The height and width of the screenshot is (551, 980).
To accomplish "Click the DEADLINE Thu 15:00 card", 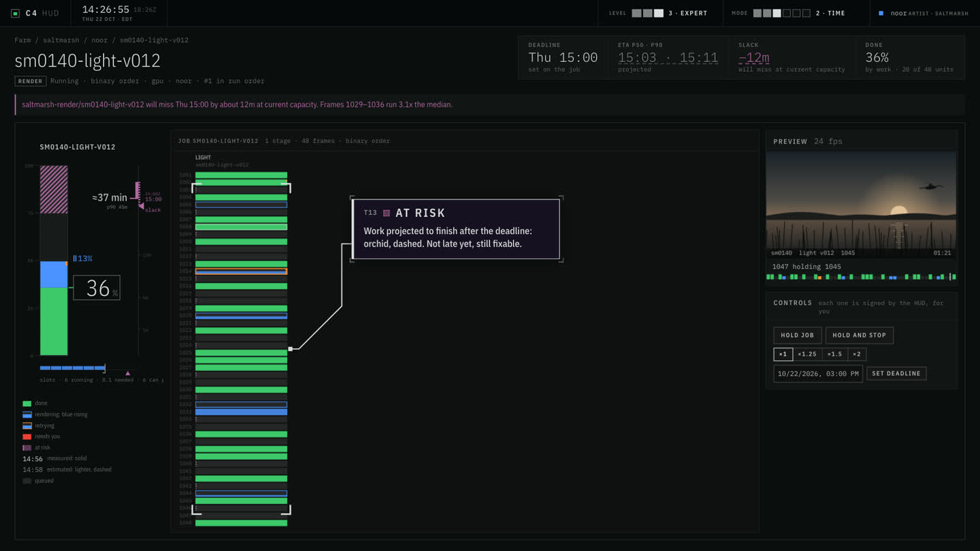I will pyautogui.click(x=563, y=58).
